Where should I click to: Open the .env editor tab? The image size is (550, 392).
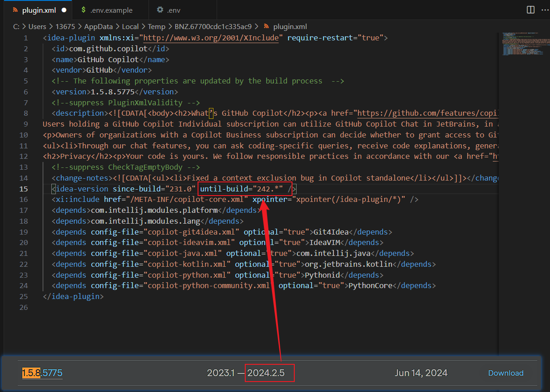pos(183,10)
